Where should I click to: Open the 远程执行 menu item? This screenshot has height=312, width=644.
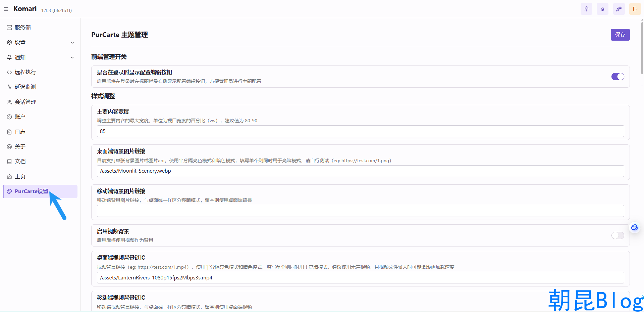pos(40,72)
